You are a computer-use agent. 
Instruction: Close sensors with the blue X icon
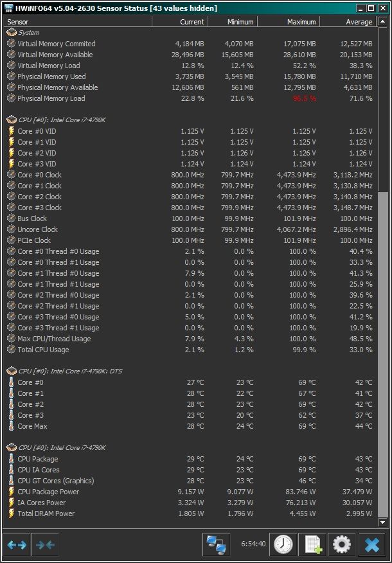point(372,545)
